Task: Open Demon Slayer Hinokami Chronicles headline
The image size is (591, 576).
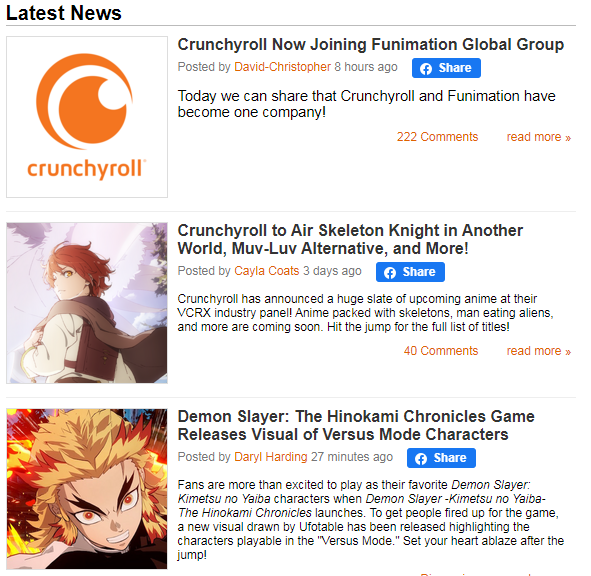Action: tap(356, 425)
